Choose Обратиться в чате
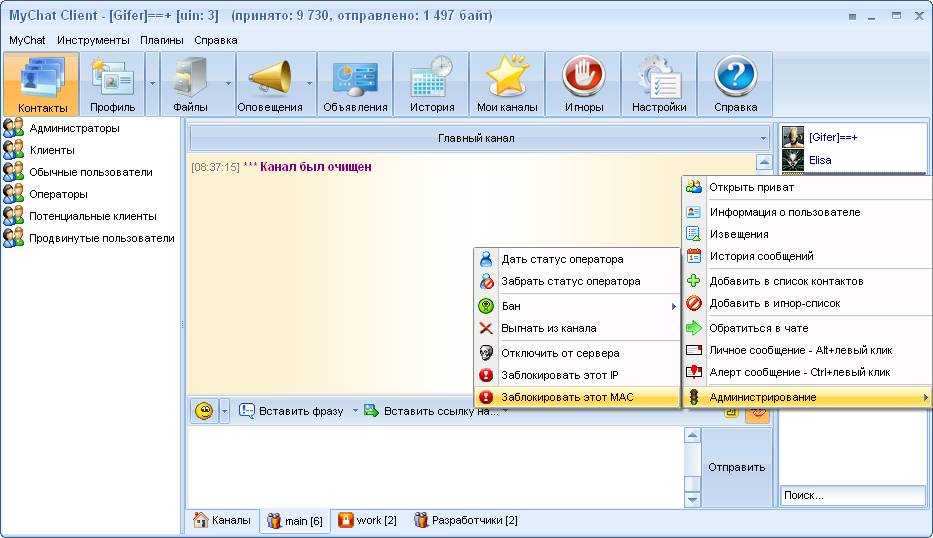Viewport: 933px width, 538px height. (x=807, y=328)
